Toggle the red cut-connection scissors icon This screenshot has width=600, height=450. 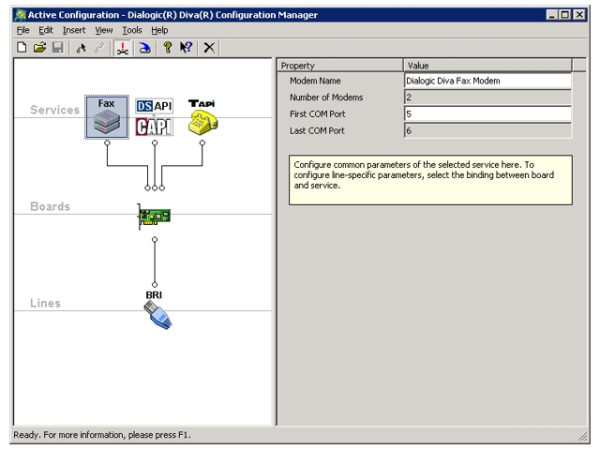[x=123, y=48]
